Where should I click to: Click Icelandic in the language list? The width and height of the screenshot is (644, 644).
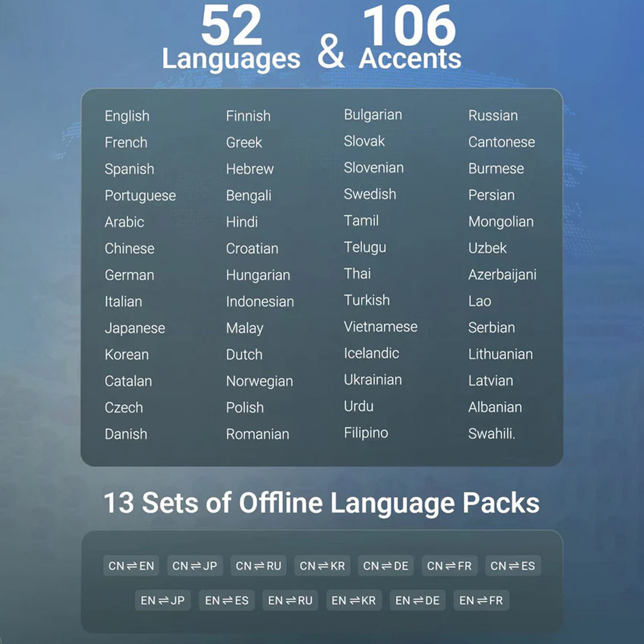coord(371,353)
